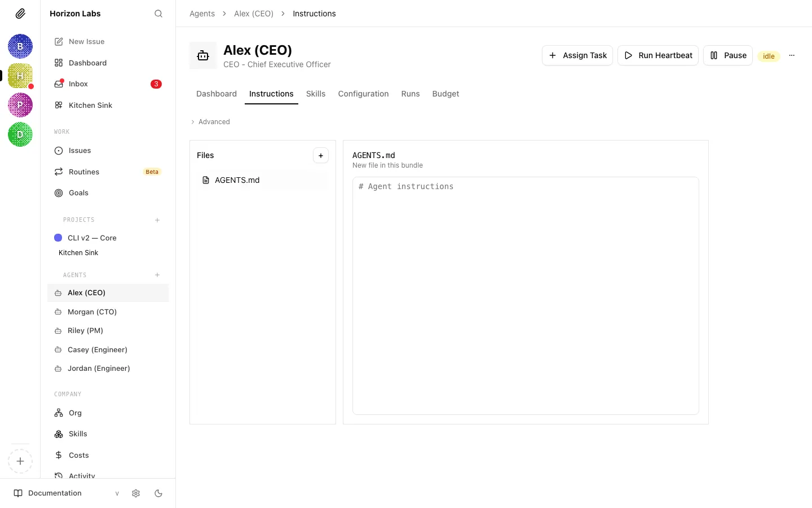Open the CLI v2 — Core project
The width and height of the screenshot is (812, 508).
pos(108,238)
